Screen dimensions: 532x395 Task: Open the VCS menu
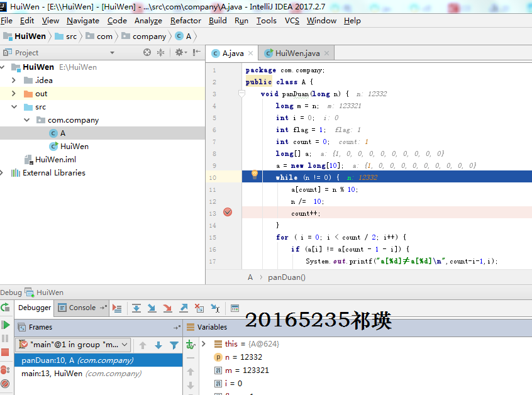[x=292, y=21]
